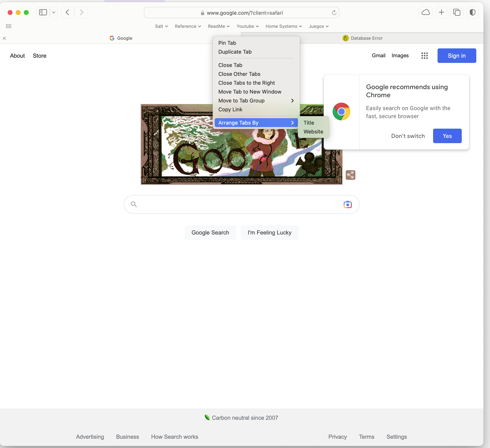This screenshot has height=448, width=490.
Task: Open a new tab with plus icon
Action: click(x=441, y=12)
